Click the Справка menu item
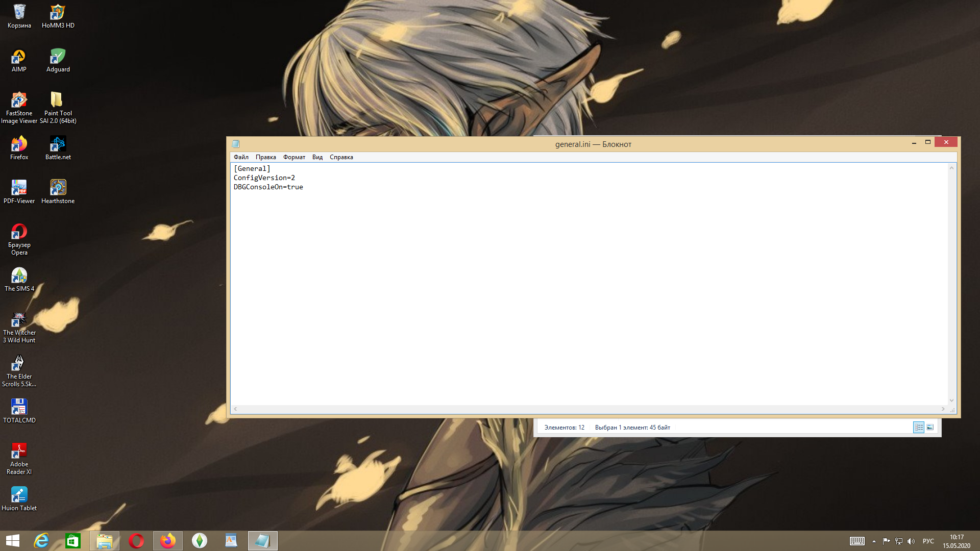The width and height of the screenshot is (980, 551). pyautogui.click(x=341, y=157)
